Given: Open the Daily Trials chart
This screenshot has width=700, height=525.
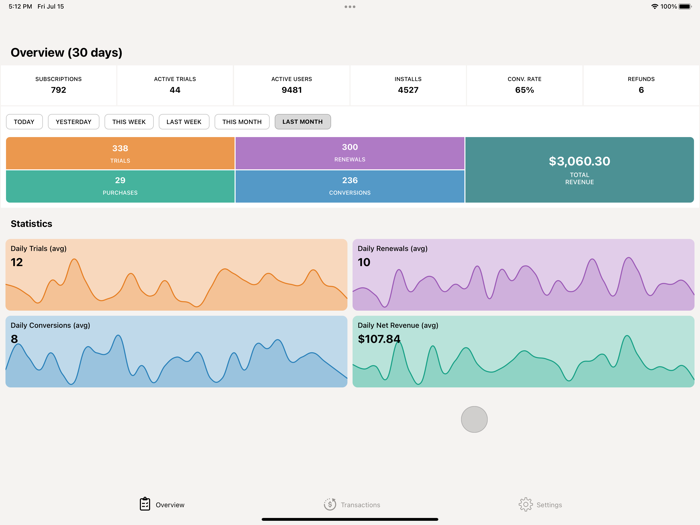Looking at the screenshot, I should [x=176, y=275].
